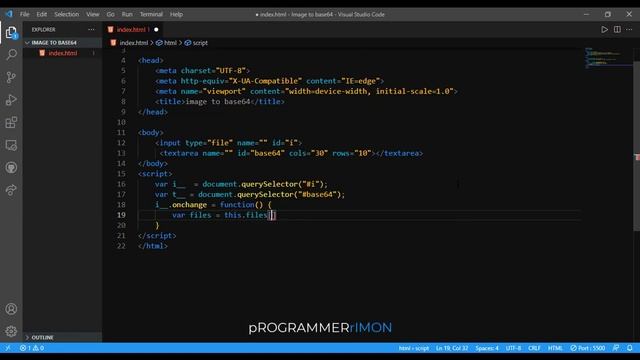Image resolution: width=640 pixels, height=360 pixels.
Task: Click "onchange" on line 18
Action: click(x=189, y=205)
